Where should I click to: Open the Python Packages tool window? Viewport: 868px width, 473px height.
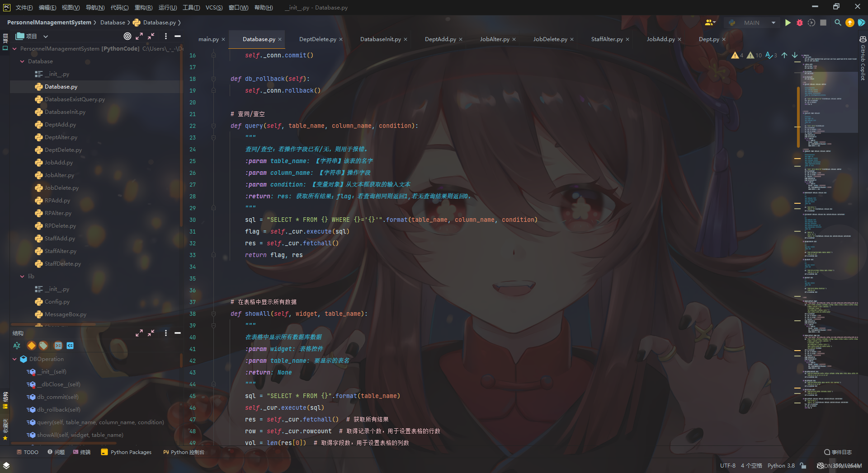coord(126,452)
